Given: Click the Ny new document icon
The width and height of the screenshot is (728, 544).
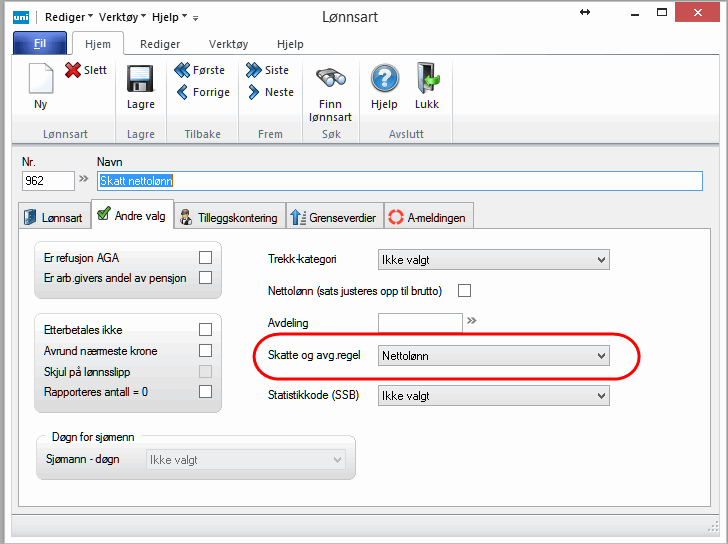Looking at the screenshot, I should pyautogui.click(x=40, y=78).
